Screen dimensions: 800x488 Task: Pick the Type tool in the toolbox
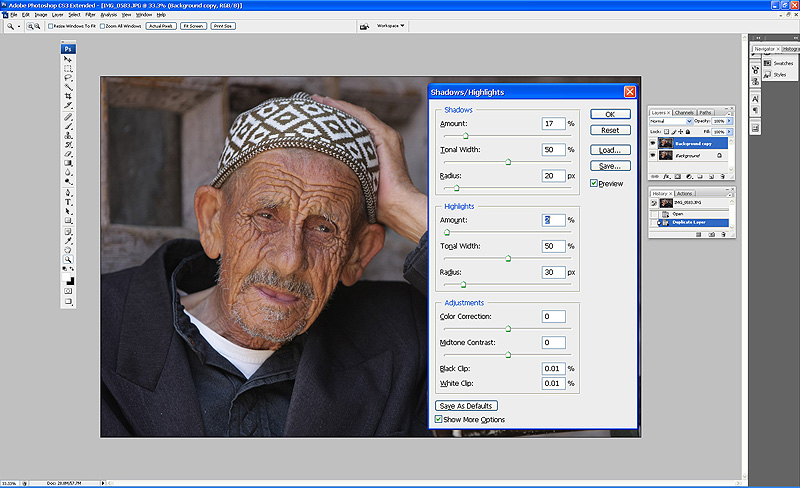68,202
